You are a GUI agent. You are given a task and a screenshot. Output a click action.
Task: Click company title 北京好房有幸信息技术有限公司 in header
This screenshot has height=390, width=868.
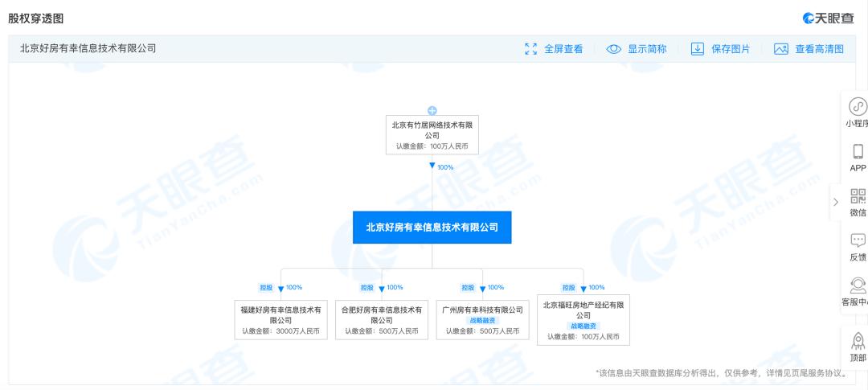(x=88, y=48)
